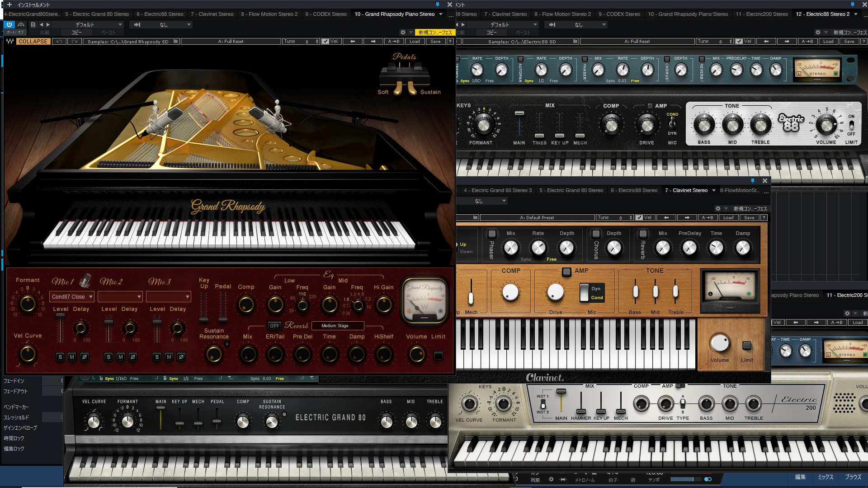868x488 pixels.
Task: Open gear settings menu in Grand Rhapsody window
Action: click(x=403, y=33)
